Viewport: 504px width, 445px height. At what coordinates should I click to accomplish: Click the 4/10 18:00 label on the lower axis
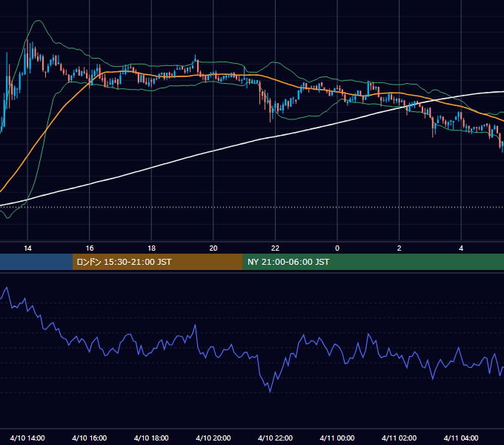pos(151,438)
